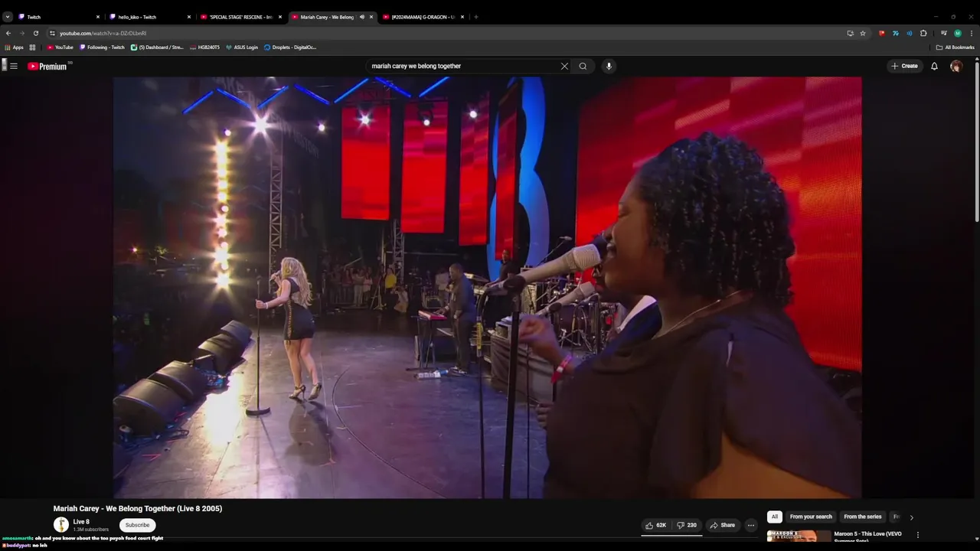Open the All Bookmarks folder
Image resolution: width=980 pixels, height=551 pixels.
(955, 47)
